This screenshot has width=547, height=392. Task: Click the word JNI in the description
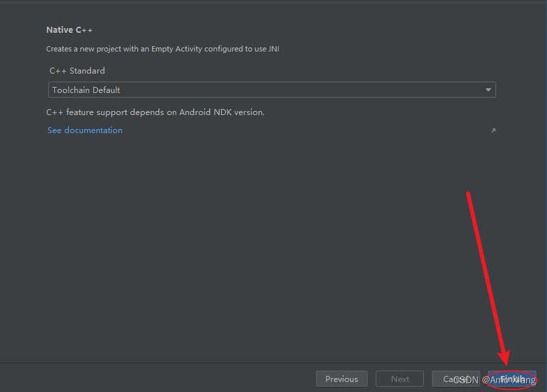281,49
